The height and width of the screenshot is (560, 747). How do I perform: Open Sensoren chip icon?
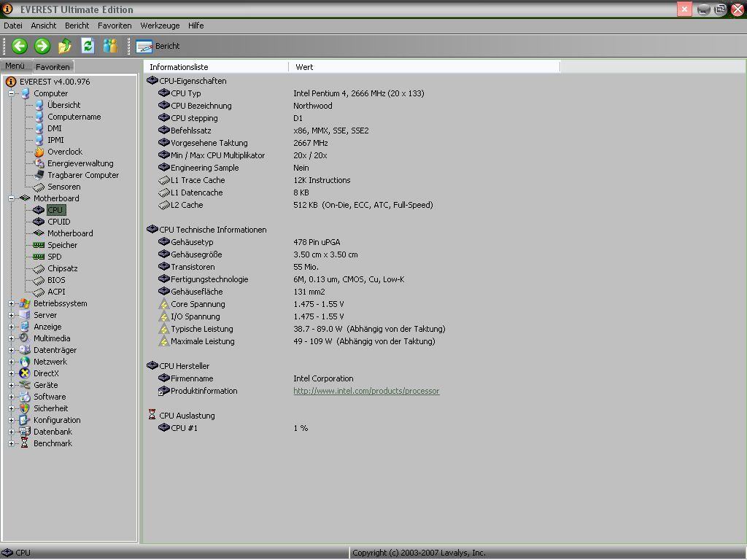(39, 187)
